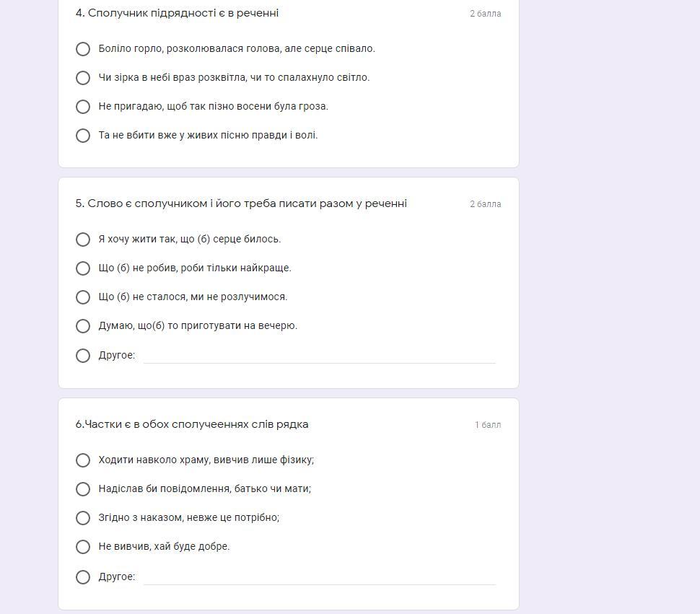Select the 'Другое' radio in question 5
Viewport: 700px width, 614px height.
83,356
